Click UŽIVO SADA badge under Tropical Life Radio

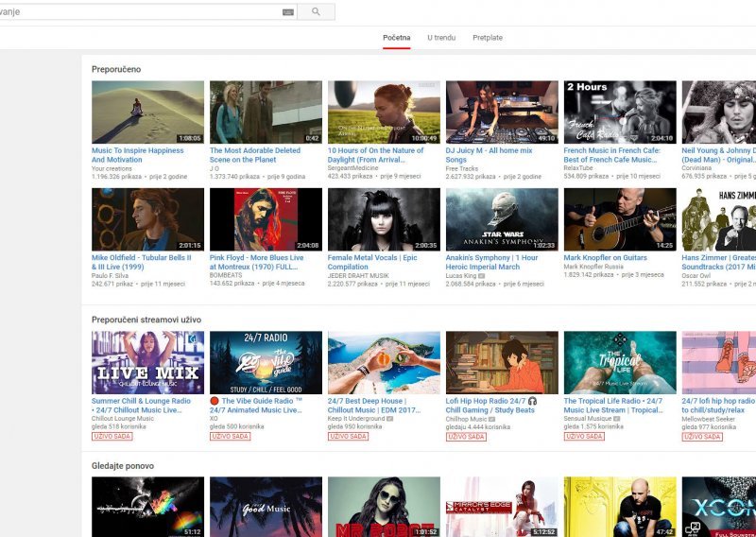point(584,436)
